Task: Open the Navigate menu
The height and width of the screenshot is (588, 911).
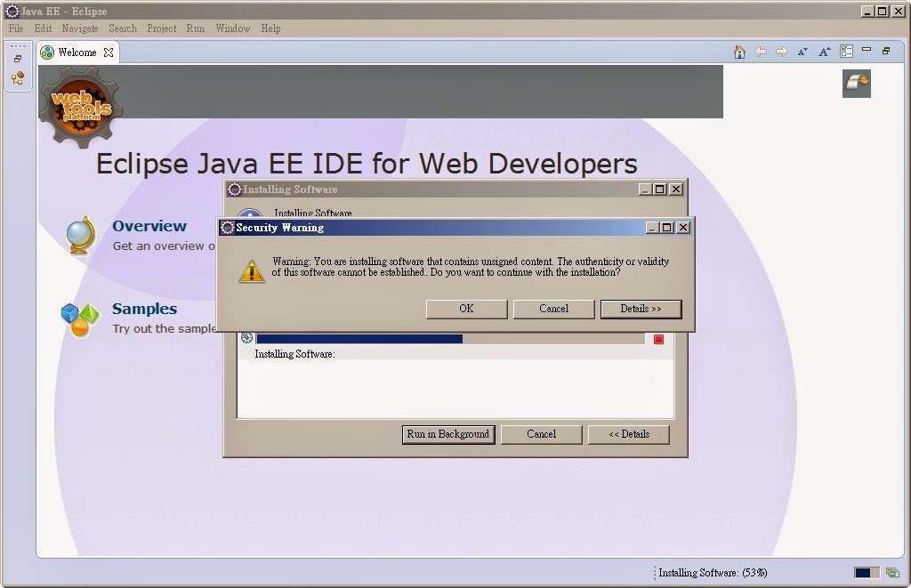Action: 80,28
